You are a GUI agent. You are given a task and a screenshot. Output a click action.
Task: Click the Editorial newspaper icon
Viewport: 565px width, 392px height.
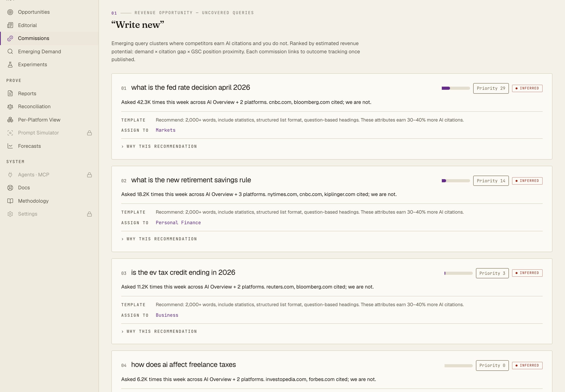pos(10,25)
